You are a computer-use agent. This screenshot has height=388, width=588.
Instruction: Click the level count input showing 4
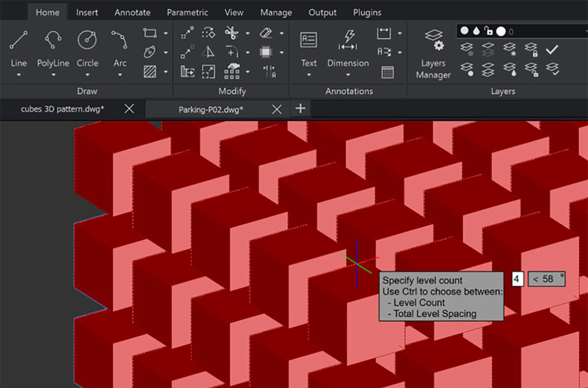[517, 279]
